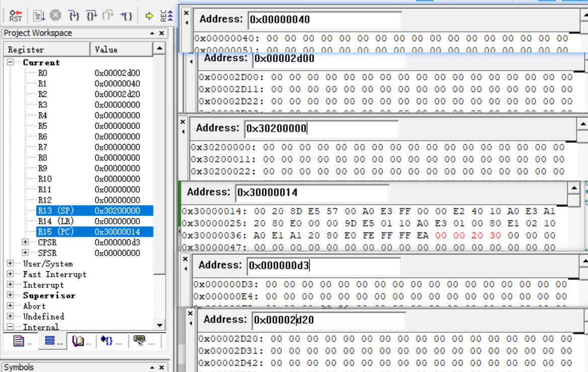Click the CPSR value 0x000000d3
Screen dimensions: 588x372
pos(117,242)
